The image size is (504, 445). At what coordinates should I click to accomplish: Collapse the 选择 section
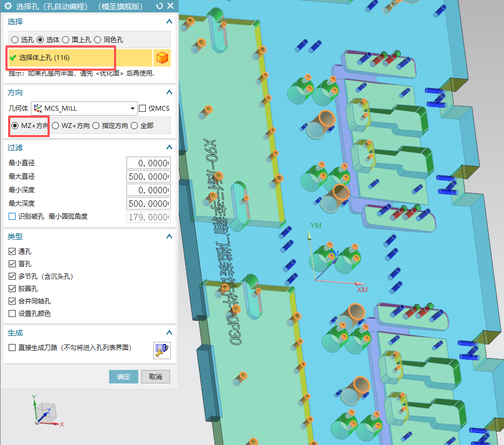point(169,22)
